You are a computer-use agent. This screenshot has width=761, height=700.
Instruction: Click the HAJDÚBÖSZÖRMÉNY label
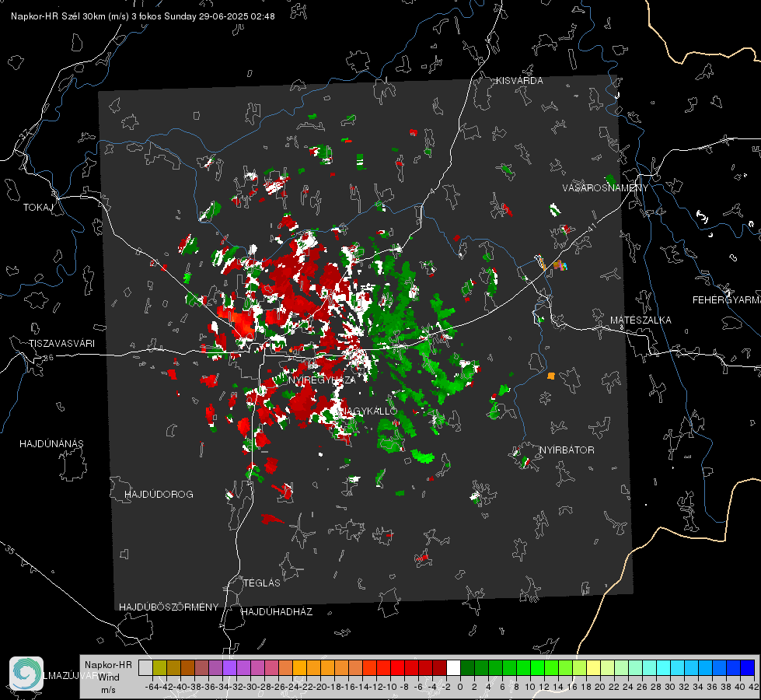click(x=169, y=607)
